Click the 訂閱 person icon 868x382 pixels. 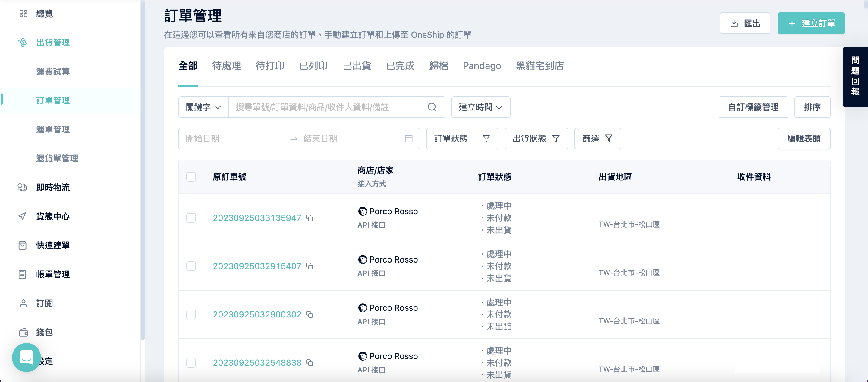[23, 303]
